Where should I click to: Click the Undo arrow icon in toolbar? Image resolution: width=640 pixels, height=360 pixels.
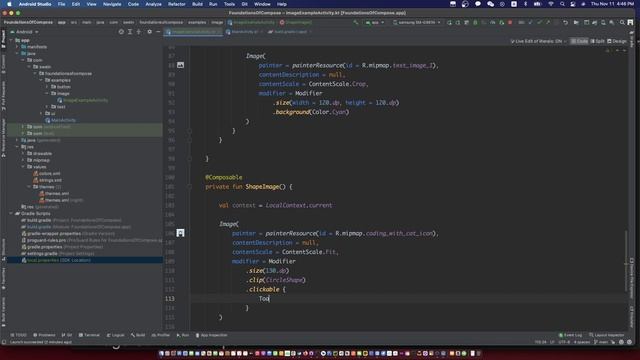pyautogui.click(x=565, y=22)
